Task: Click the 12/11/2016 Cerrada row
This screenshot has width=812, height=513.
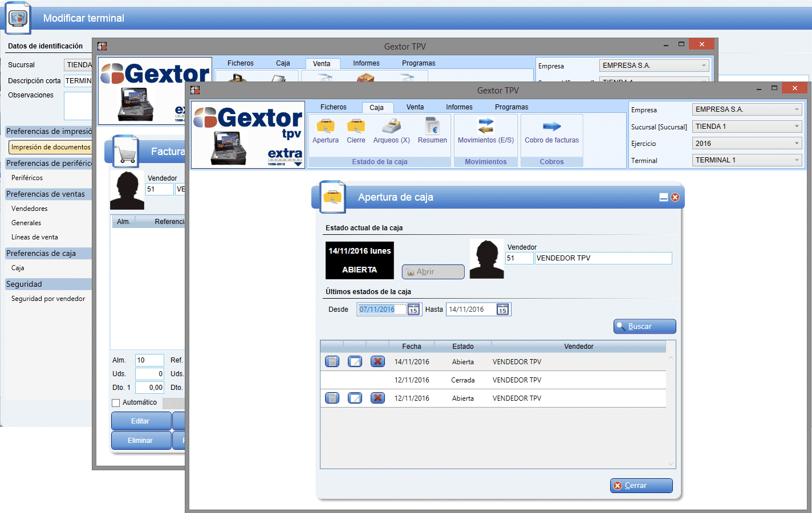Action: pyautogui.click(x=493, y=380)
